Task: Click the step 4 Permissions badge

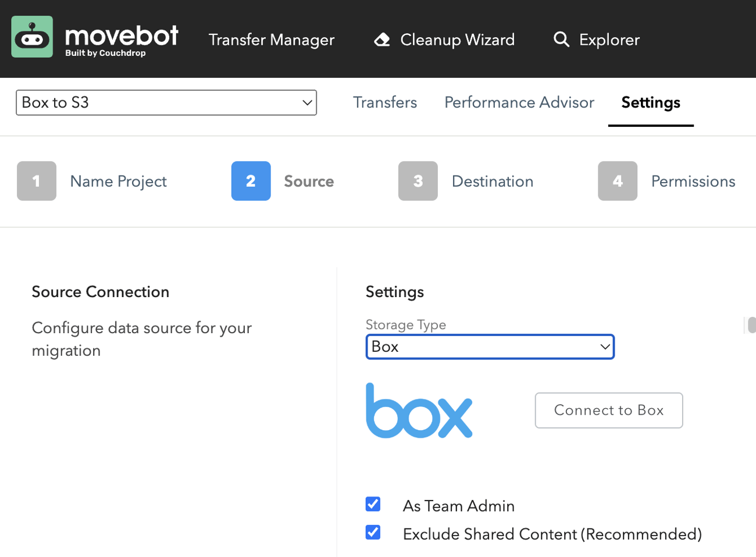Action: (618, 181)
